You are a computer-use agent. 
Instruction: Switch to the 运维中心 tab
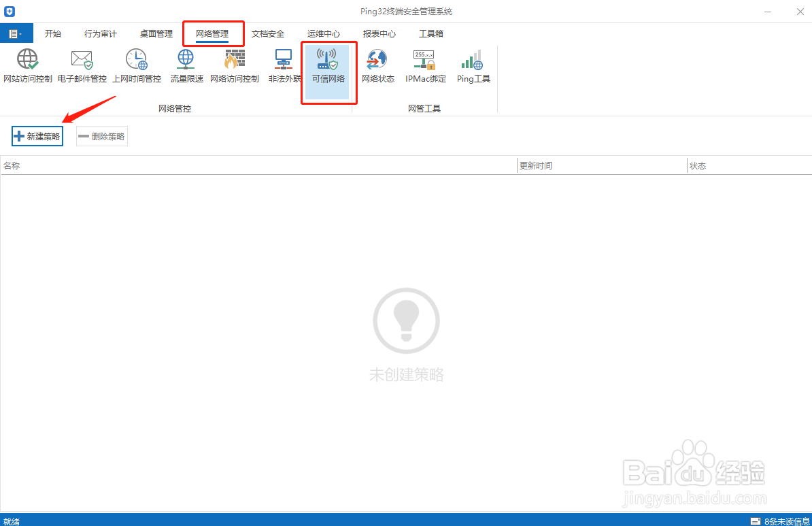pos(324,34)
